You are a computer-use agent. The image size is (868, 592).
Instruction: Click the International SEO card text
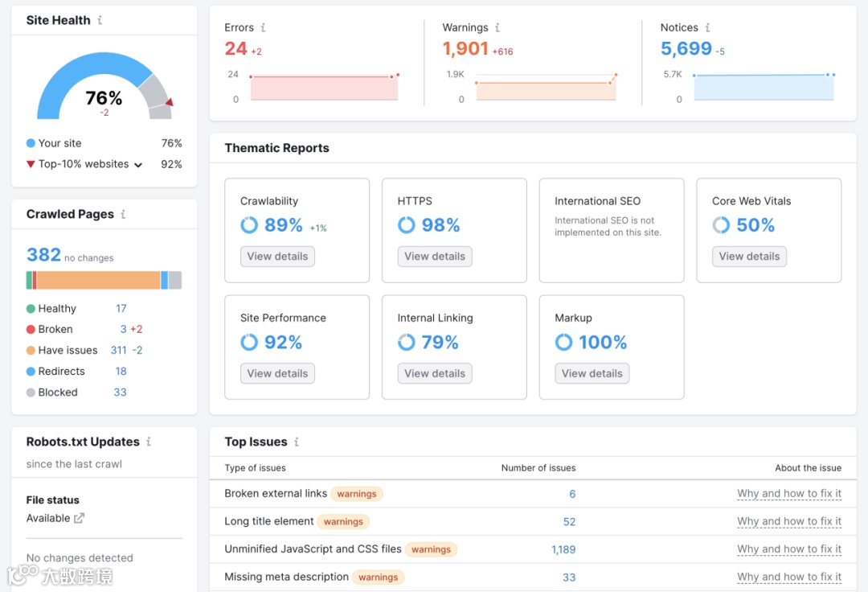[x=608, y=227]
